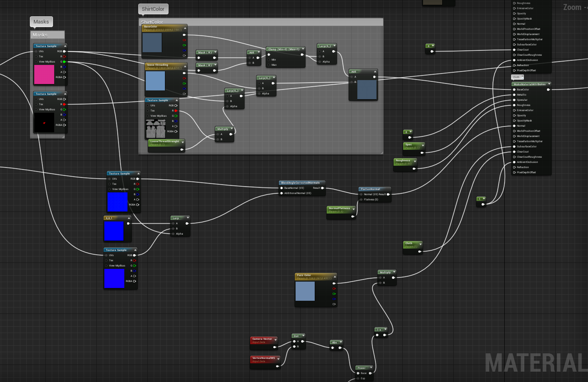Click AdditionalNormal (V3) input pin
Viewport: 588px width, 382px height.
[282, 193]
